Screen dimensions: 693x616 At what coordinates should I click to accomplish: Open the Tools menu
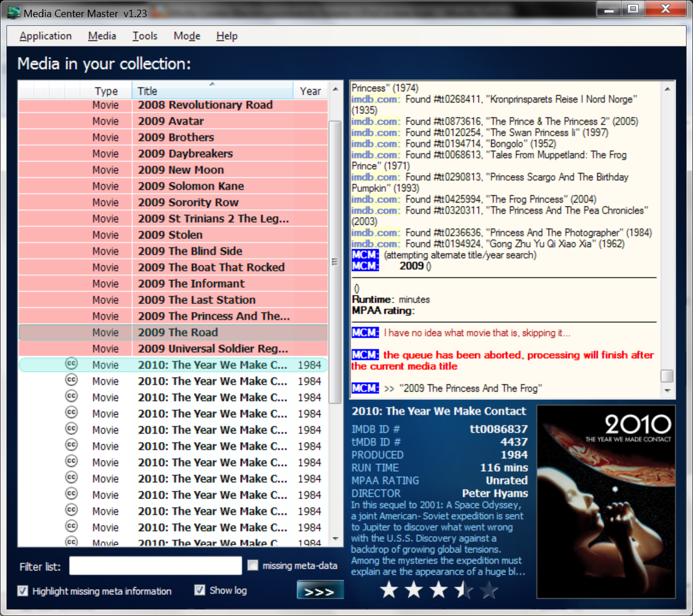pos(145,36)
